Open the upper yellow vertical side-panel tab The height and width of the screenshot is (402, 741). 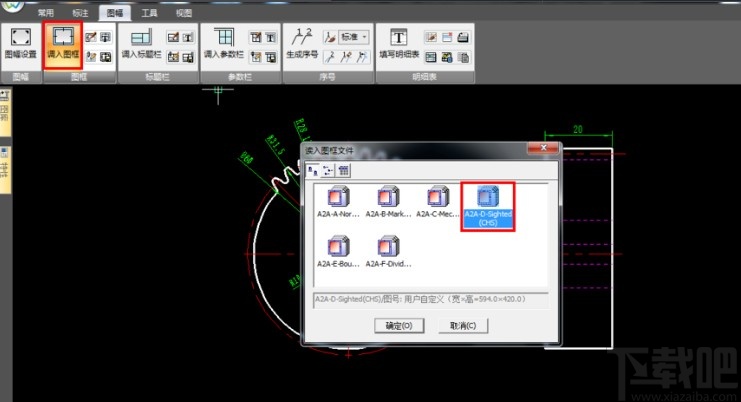click(5, 112)
